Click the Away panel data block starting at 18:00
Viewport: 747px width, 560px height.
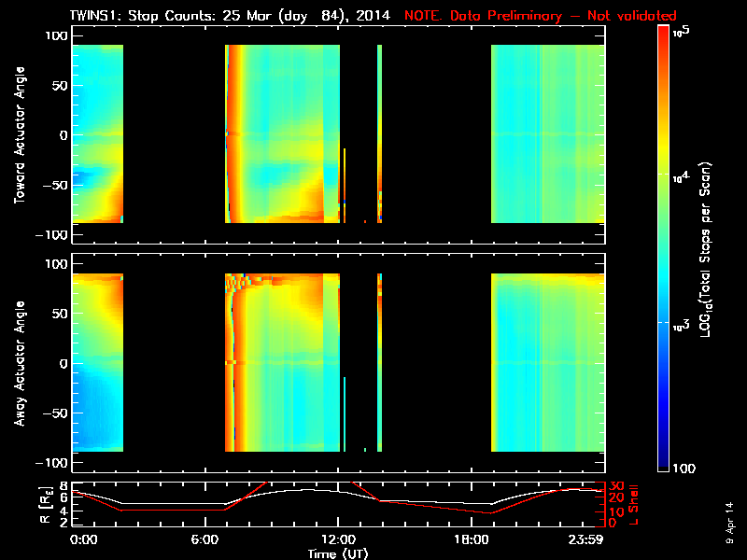548,362
